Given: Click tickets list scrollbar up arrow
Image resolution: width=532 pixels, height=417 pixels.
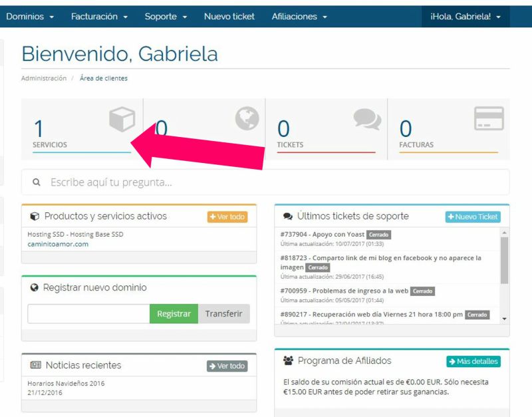Looking at the screenshot, I should click(x=505, y=232).
